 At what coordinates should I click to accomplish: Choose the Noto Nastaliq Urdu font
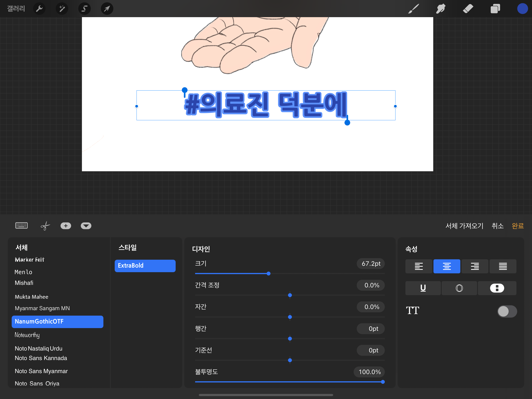point(39,349)
